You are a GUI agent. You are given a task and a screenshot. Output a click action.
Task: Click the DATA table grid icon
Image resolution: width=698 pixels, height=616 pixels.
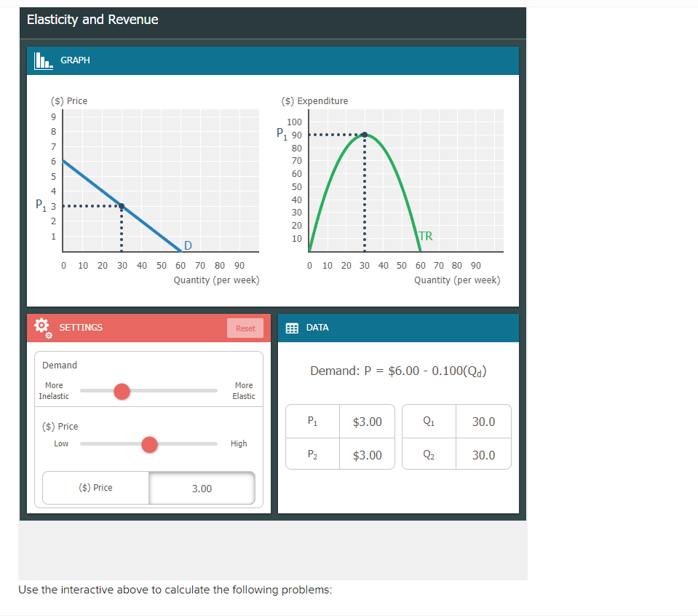pyautogui.click(x=292, y=328)
